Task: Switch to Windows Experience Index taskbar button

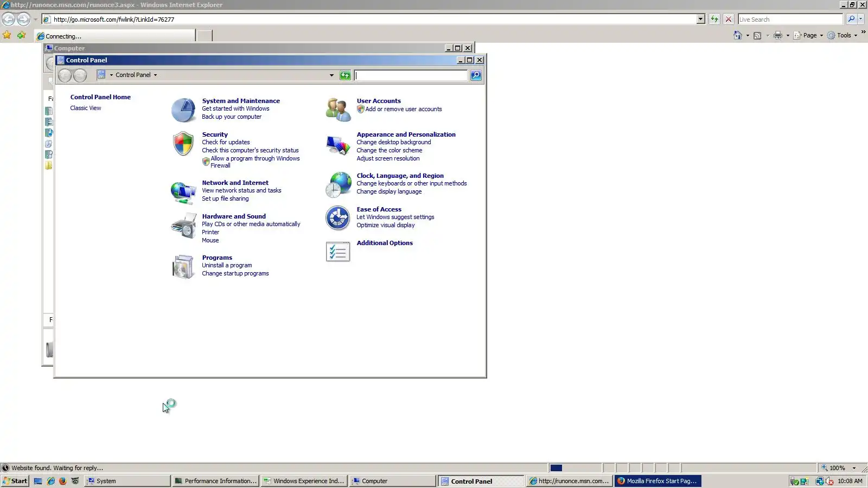Action: tap(304, 481)
